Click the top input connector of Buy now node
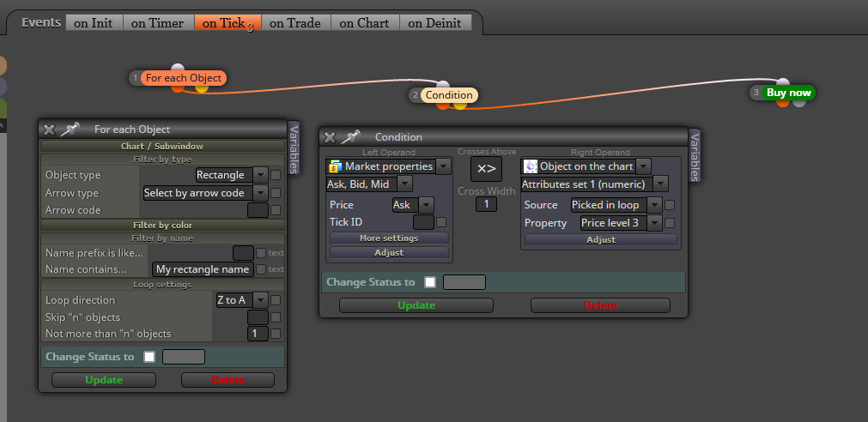 pyautogui.click(x=783, y=82)
